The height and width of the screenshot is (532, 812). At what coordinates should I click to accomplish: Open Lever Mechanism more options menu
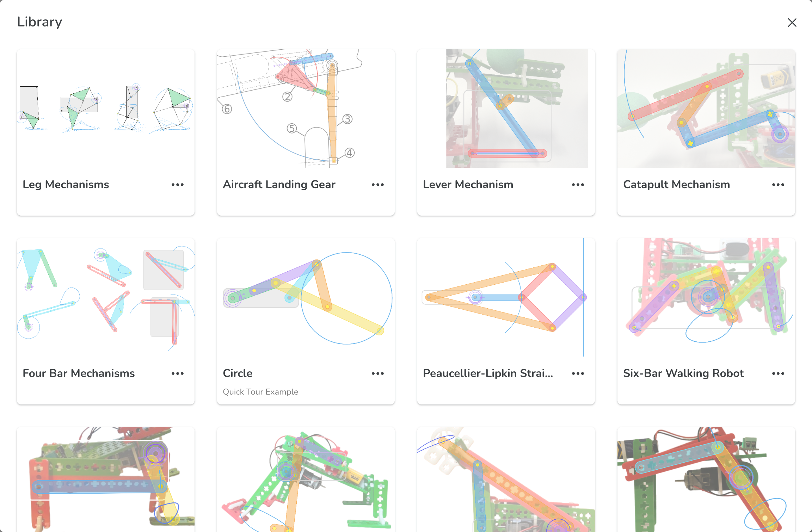click(578, 185)
